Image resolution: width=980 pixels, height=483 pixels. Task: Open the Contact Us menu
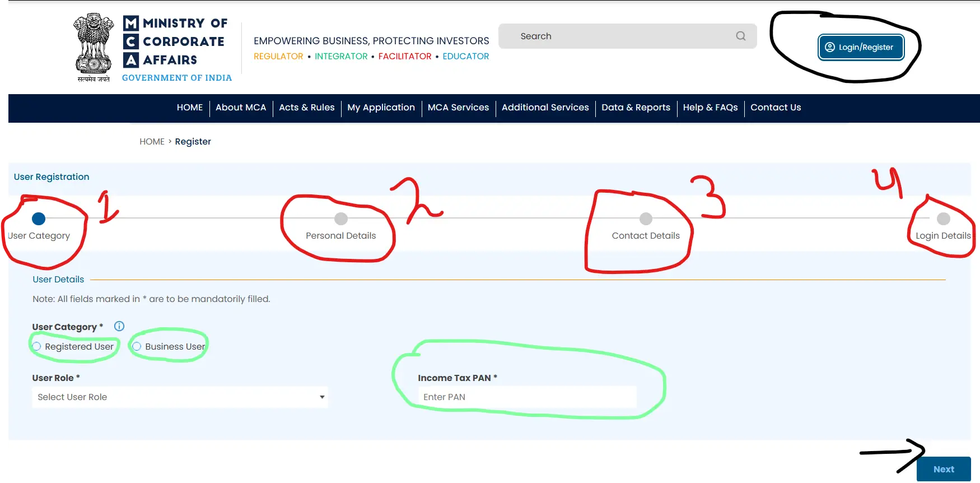point(776,108)
